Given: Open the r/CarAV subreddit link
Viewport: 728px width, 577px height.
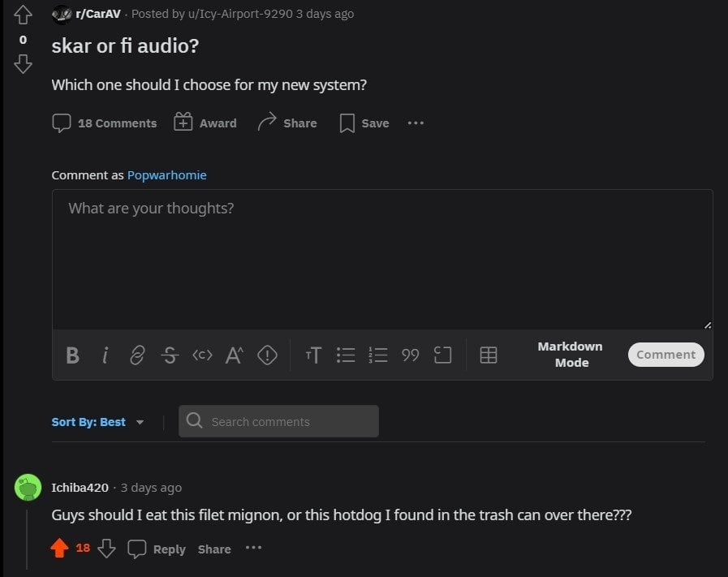Looking at the screenshot, I should click(x=97, y=14).
